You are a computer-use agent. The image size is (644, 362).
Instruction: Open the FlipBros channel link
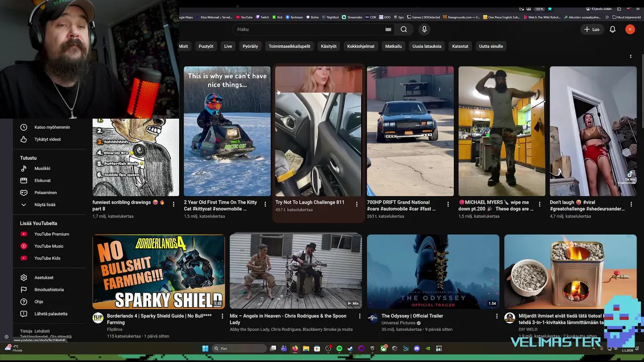(x=115, y=329)
